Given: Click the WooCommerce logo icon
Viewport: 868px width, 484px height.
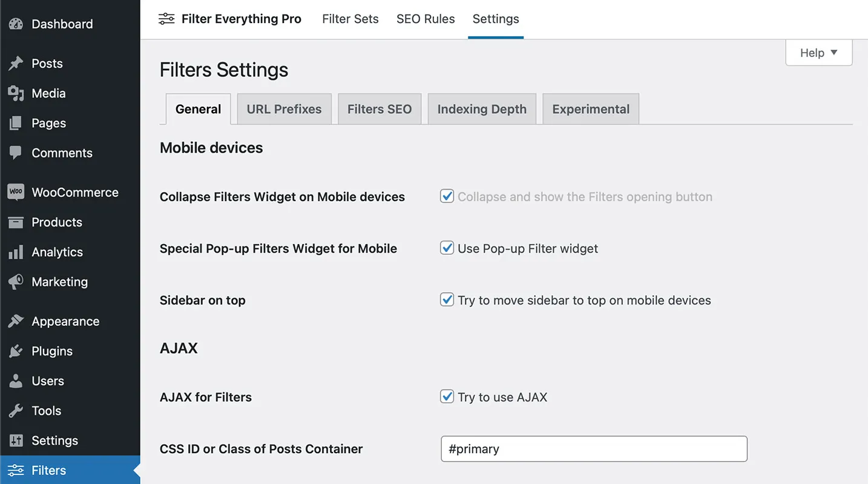Looking at the screenshot, I should click(16, 192).
